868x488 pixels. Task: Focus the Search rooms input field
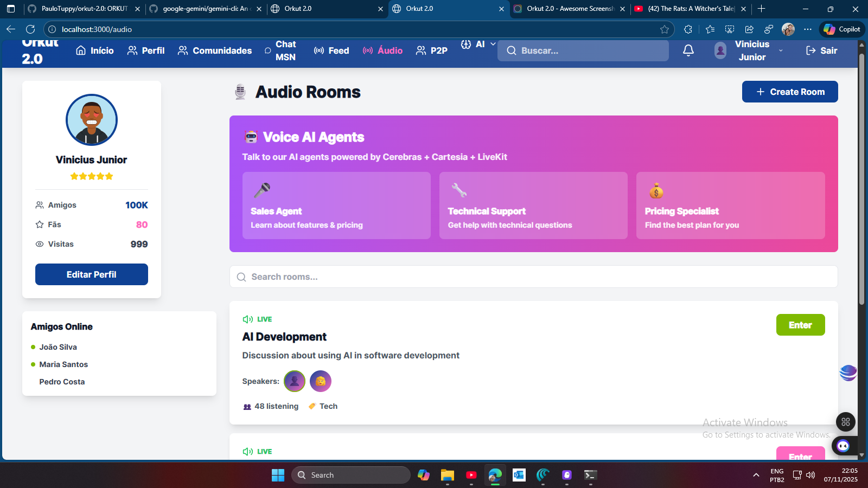tap(533, 277)
